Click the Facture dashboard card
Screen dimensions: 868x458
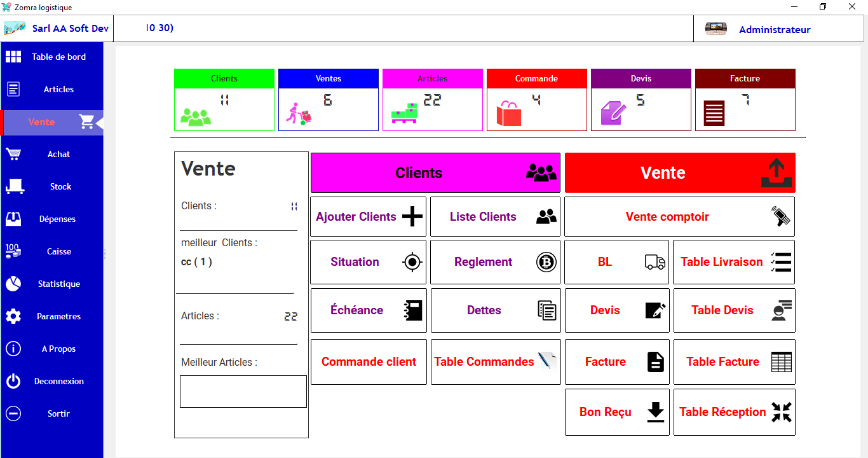745,100
